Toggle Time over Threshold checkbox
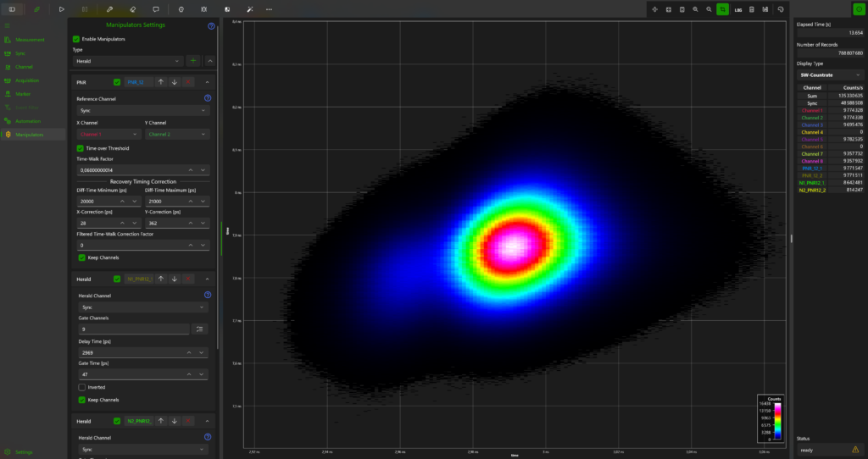Screen dimensions: 868x459 81,148
